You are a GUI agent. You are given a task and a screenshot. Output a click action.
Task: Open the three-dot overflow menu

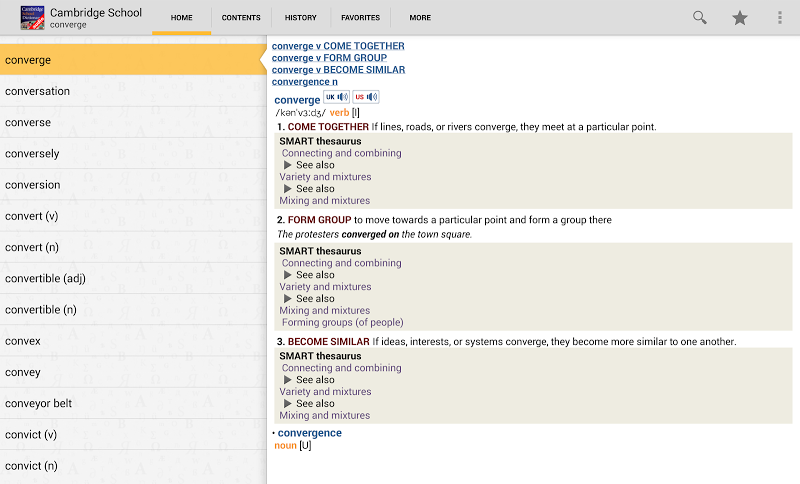coord(780,18)
